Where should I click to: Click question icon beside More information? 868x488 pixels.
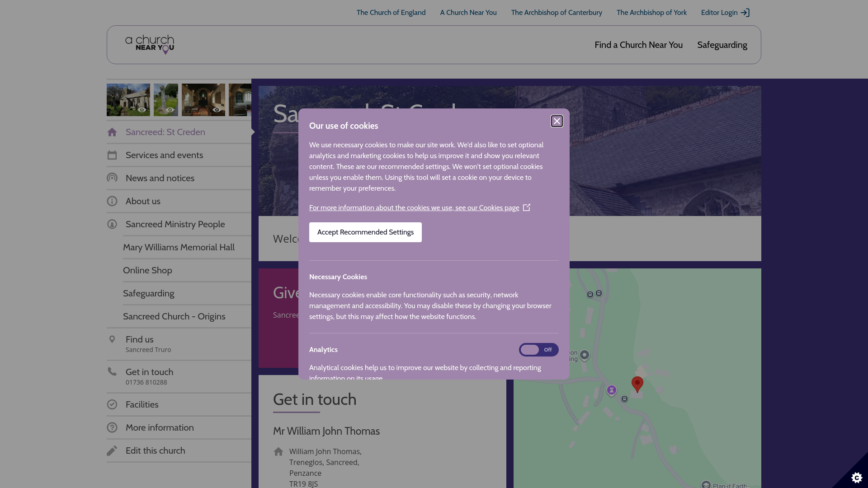point(112,427)
